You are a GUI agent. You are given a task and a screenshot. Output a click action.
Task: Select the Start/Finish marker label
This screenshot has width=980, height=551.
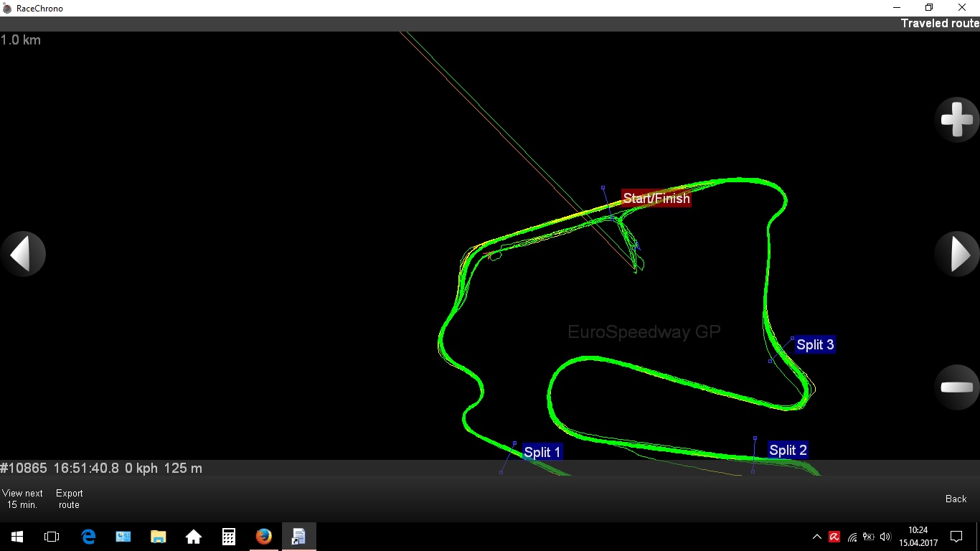(656, 199)
